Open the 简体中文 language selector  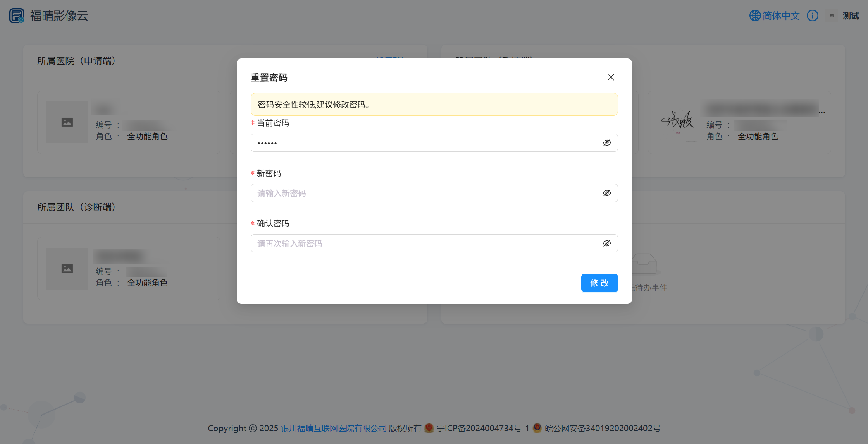pyautogui.click(x=780, y=15)
